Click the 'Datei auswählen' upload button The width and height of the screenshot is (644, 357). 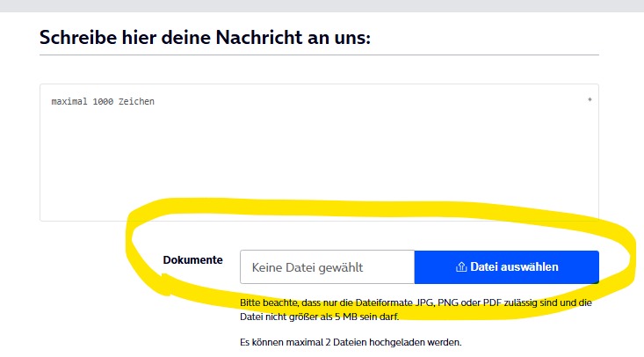click(506, 267)
